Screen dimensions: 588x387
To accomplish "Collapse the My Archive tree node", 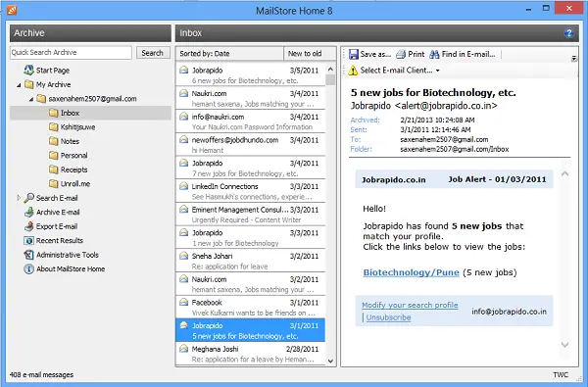I will click(19, 85).
